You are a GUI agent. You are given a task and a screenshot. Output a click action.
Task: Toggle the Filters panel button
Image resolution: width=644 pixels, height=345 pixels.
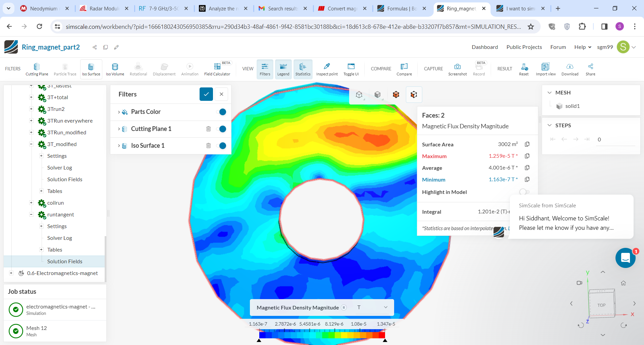tap(265, 69)
